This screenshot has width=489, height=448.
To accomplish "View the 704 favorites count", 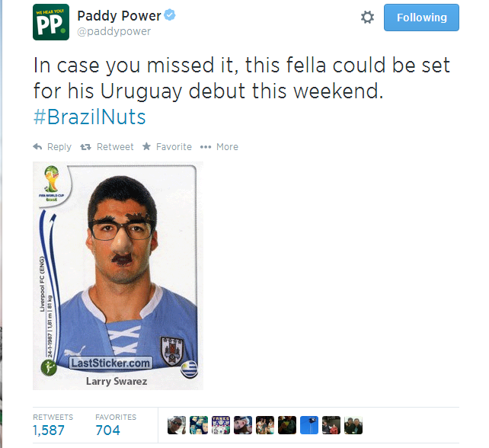I will click(x=107, y=430).
